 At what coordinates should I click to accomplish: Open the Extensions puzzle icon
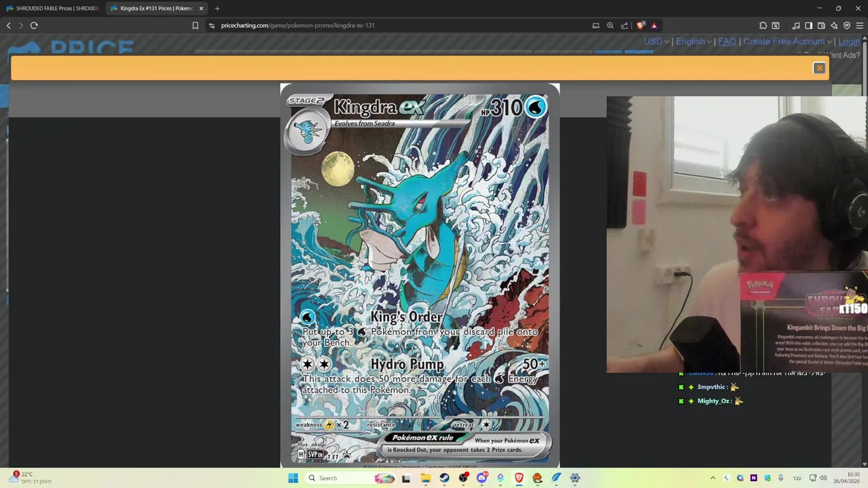(764, 26)
